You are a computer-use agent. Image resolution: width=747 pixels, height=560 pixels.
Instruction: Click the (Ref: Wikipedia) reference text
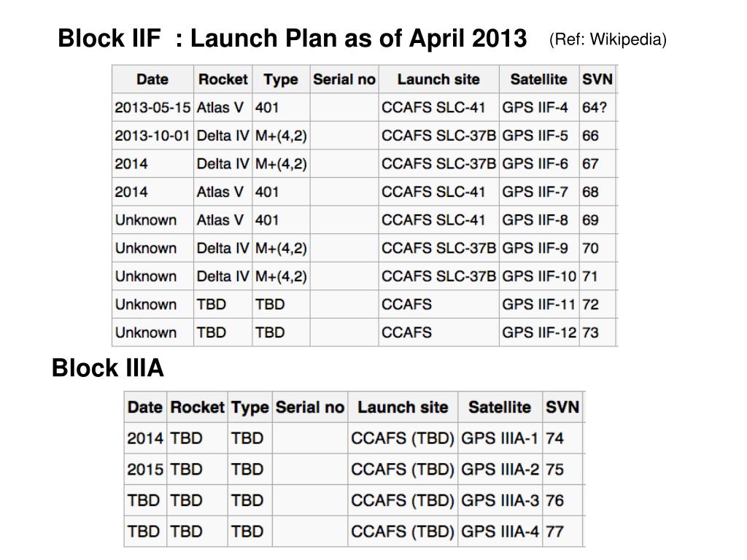point(608,39)
